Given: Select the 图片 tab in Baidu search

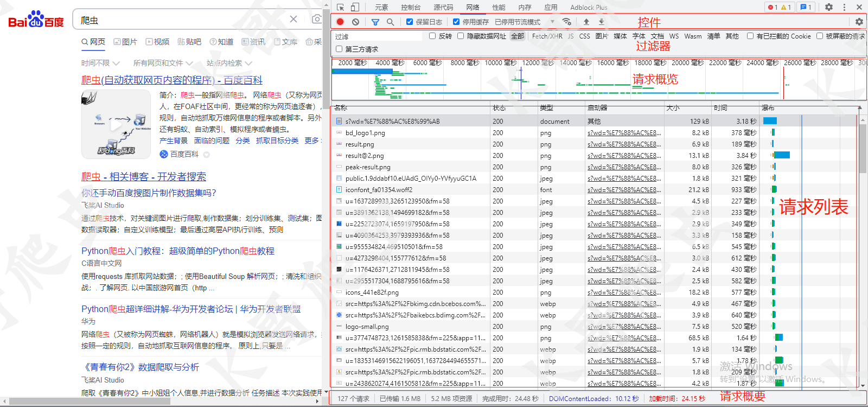Looking at the screenshot, I should [125, 42].
